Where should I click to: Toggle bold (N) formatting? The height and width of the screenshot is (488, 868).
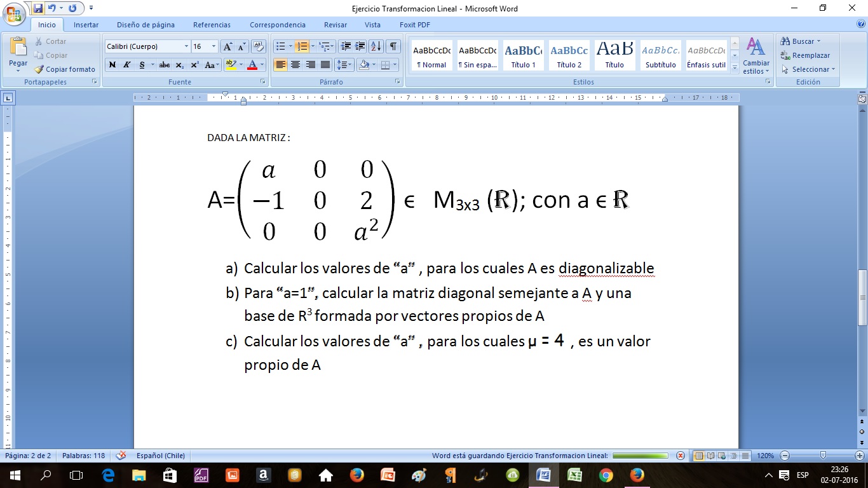112,65
